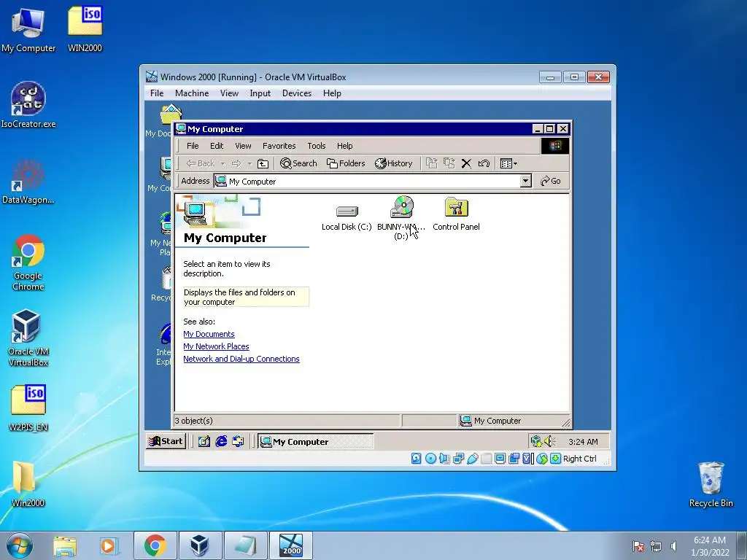Open the Views dropdown button

coord(508,164)
